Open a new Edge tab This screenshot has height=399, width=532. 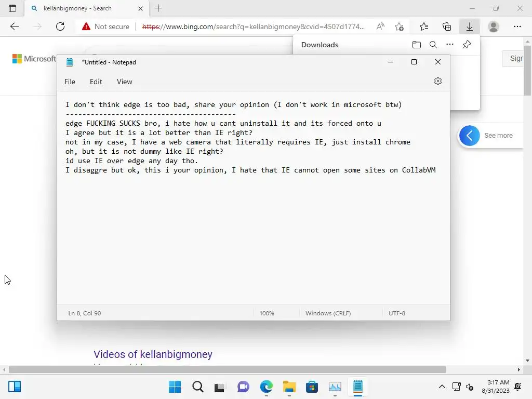158,8
